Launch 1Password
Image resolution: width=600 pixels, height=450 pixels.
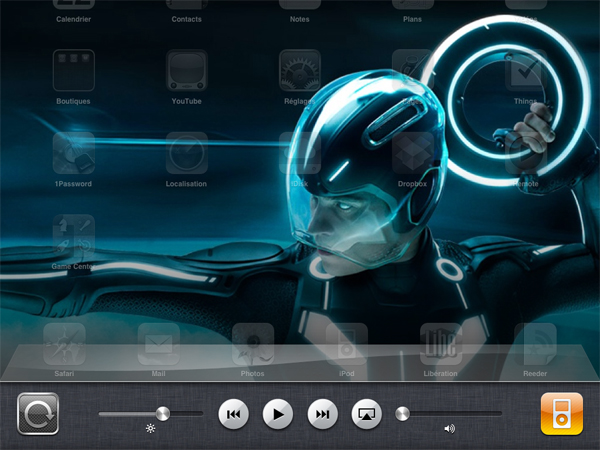[x=73, y=153]
